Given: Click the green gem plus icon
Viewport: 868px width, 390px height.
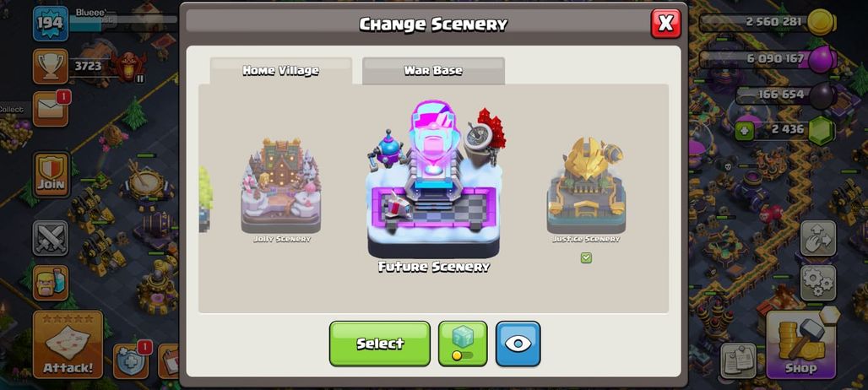Looking at the screenshot, I should point(744,131).
